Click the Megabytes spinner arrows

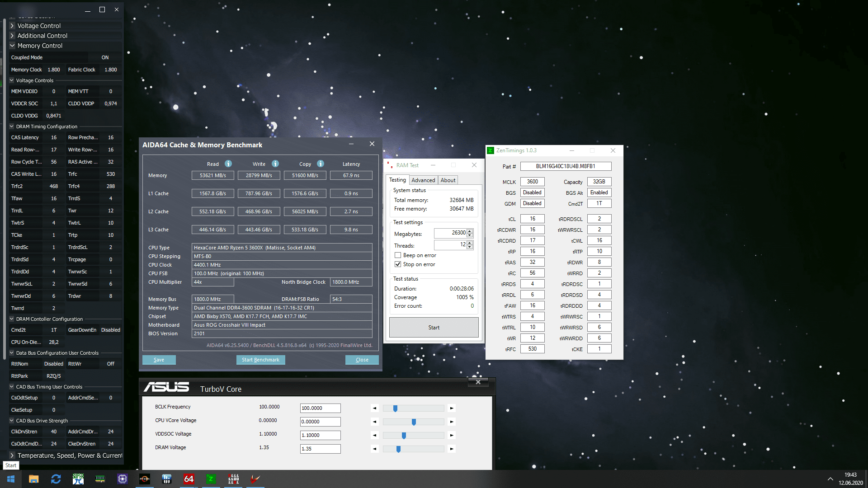click(470, 233)
